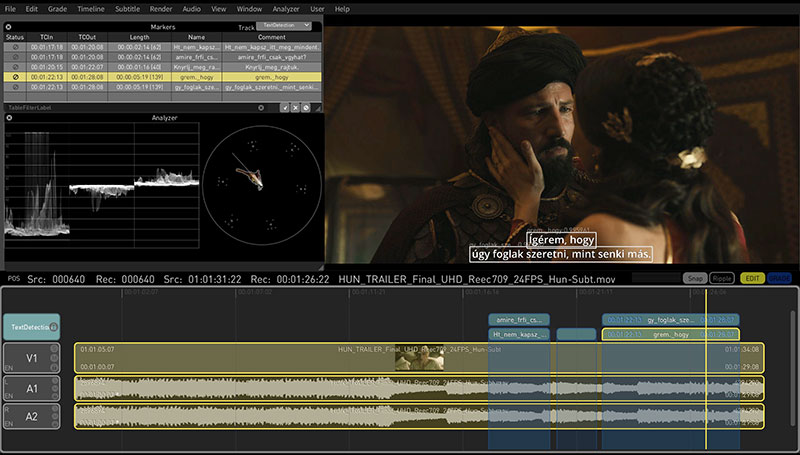Sort markers by TCOut column header

(87, 37)
